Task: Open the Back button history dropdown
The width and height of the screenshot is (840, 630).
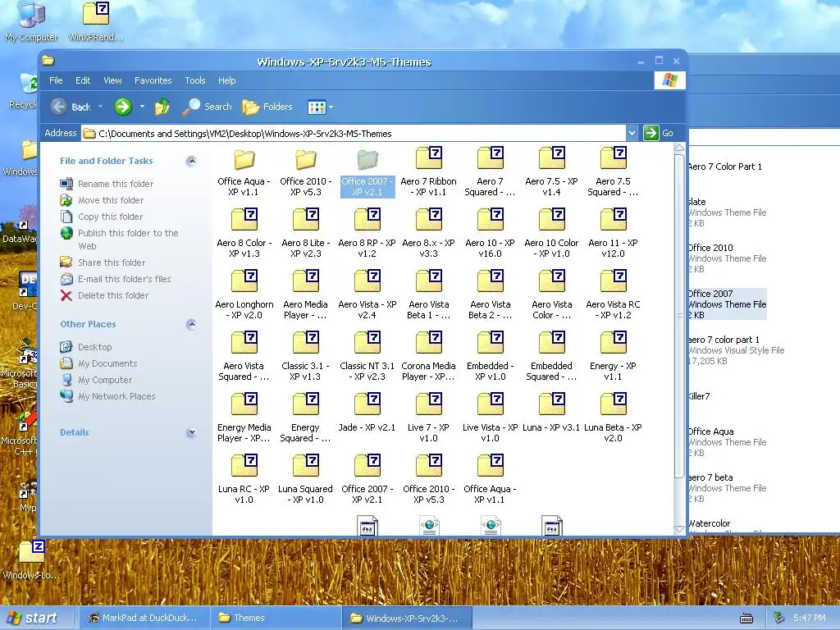Action: click(x=100, y=107)
